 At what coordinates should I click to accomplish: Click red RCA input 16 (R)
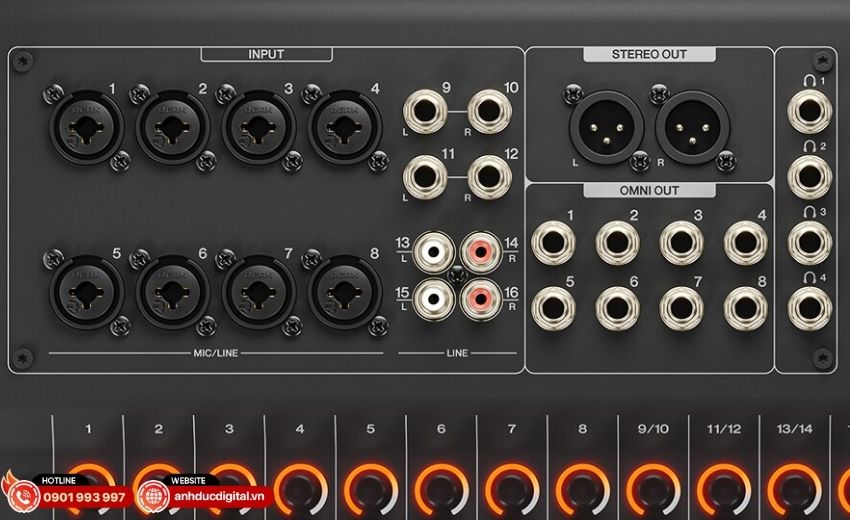pos(480,299)
